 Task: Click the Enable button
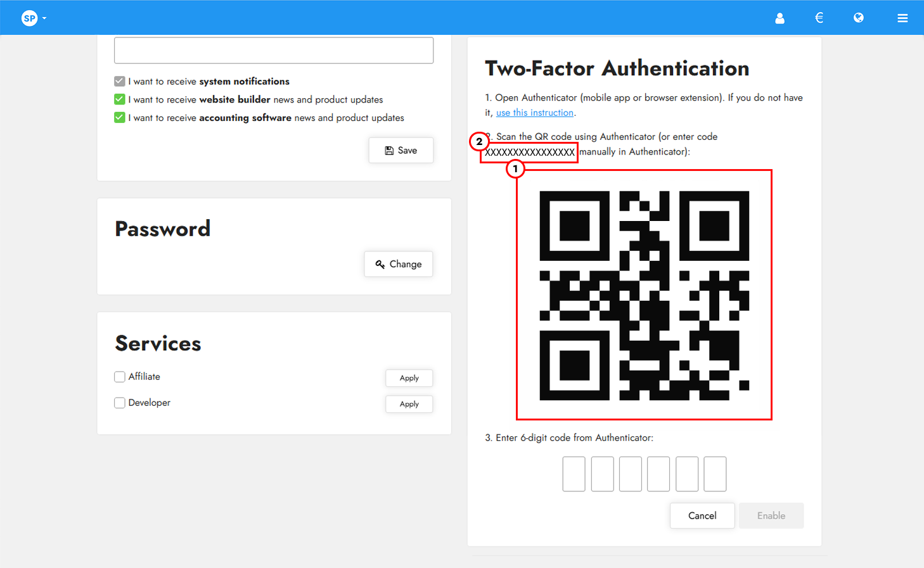tap(771, 515)
